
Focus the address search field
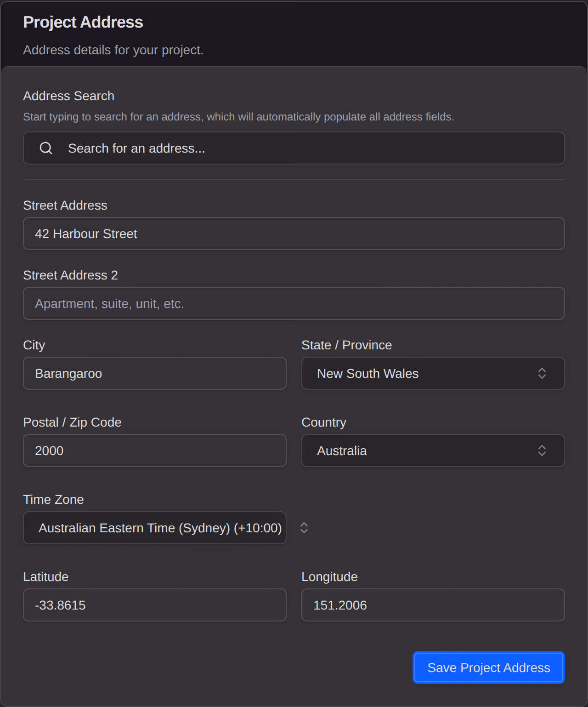[294, 148]
